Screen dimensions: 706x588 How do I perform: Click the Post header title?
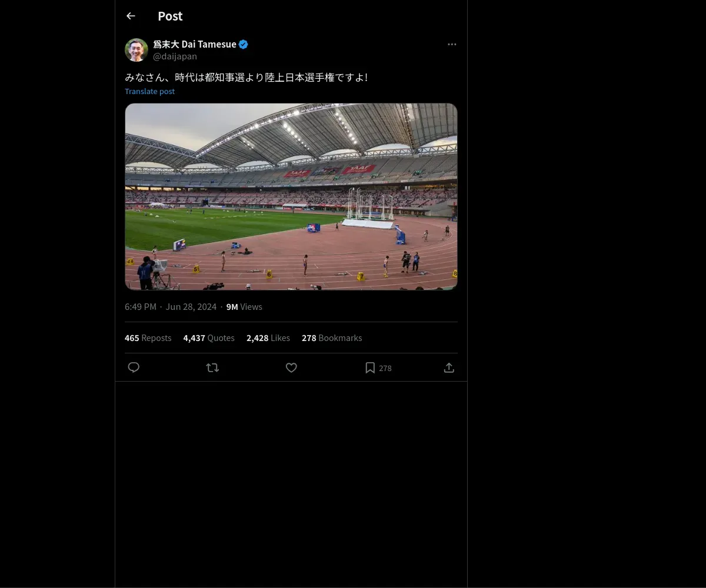(170, 16)
